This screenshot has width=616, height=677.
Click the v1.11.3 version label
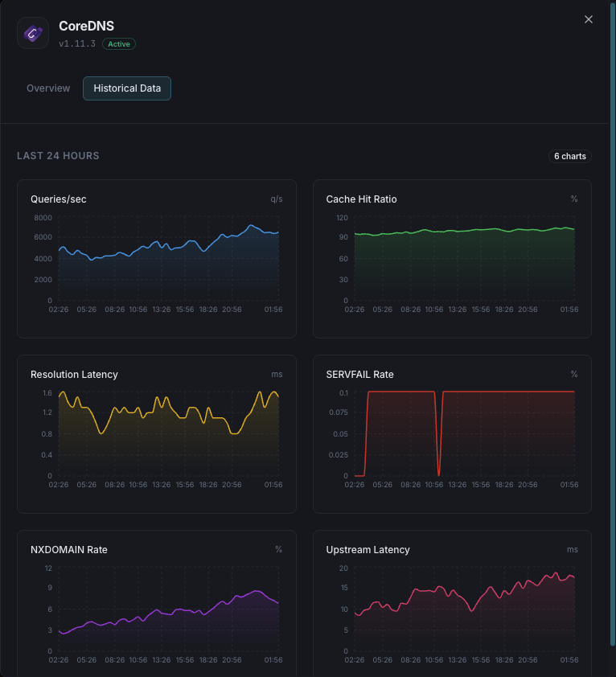75,44
